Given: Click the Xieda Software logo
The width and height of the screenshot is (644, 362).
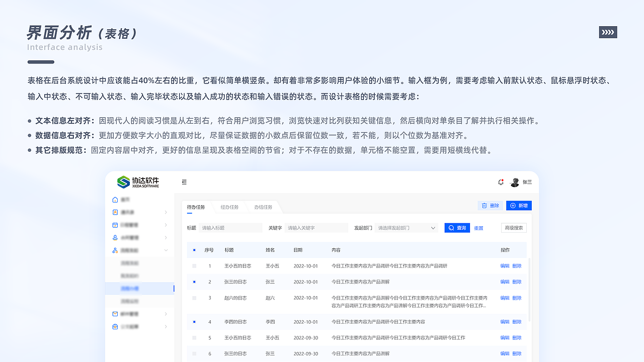Looking at the screenshot, I should (x=138, y=182).
